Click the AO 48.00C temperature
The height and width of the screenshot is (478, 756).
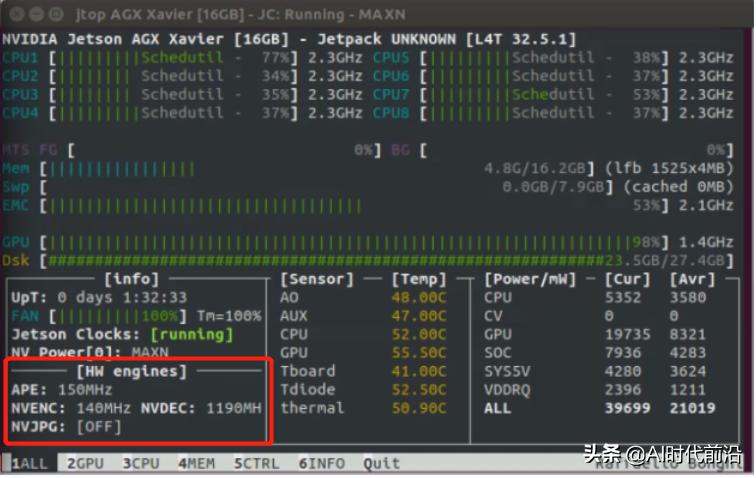tap(418, 298)
